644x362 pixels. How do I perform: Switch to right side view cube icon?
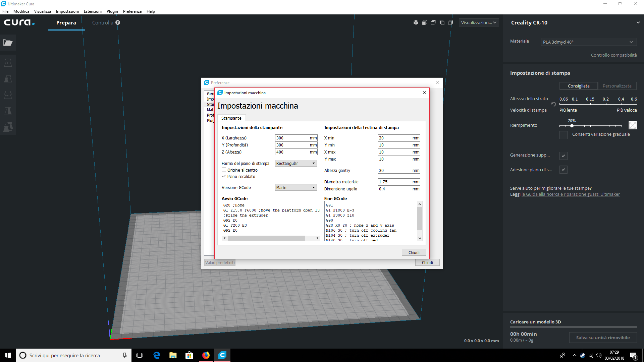coord(451,22)
